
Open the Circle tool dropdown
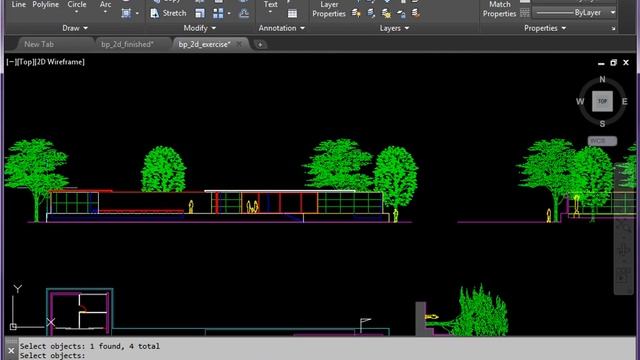coord(76,12)
